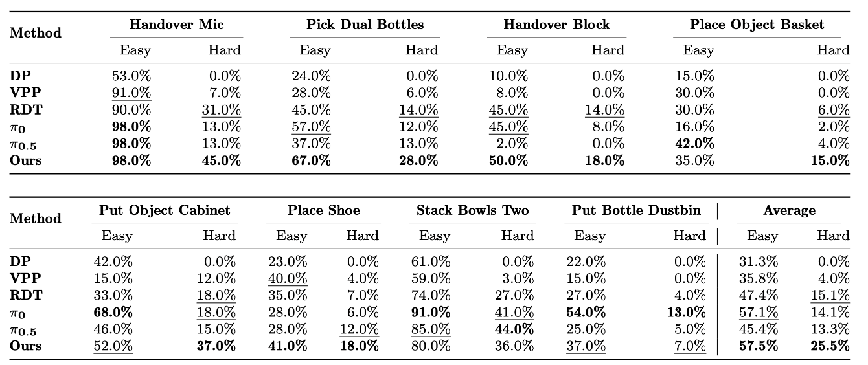Click the 57.5% average easy value

click(759, 346)
